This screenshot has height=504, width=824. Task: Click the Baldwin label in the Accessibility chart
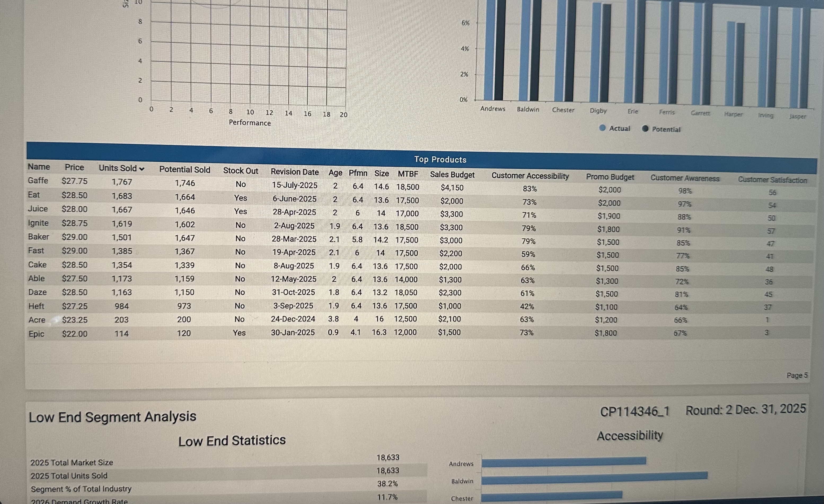pos(462,481)
